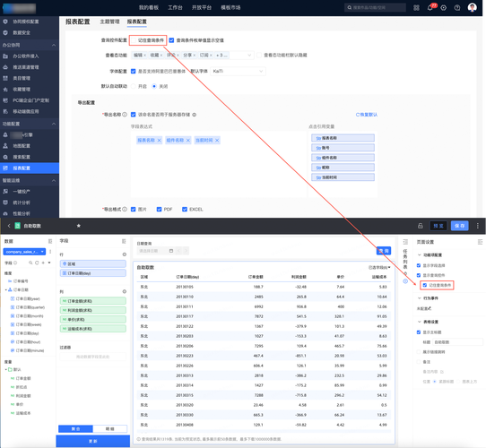Uncheck the PDF export format checkbox
486x448 pixels.
click(159, 209)
